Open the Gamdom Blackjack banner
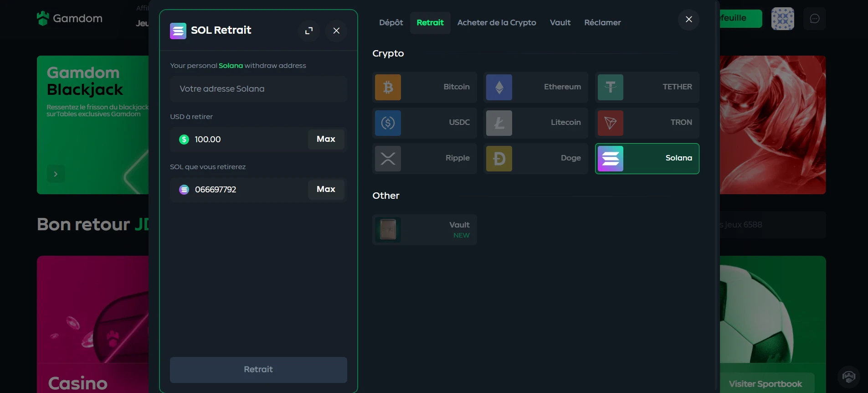Screen dimensions: 868x393 [x=93, y=125]
